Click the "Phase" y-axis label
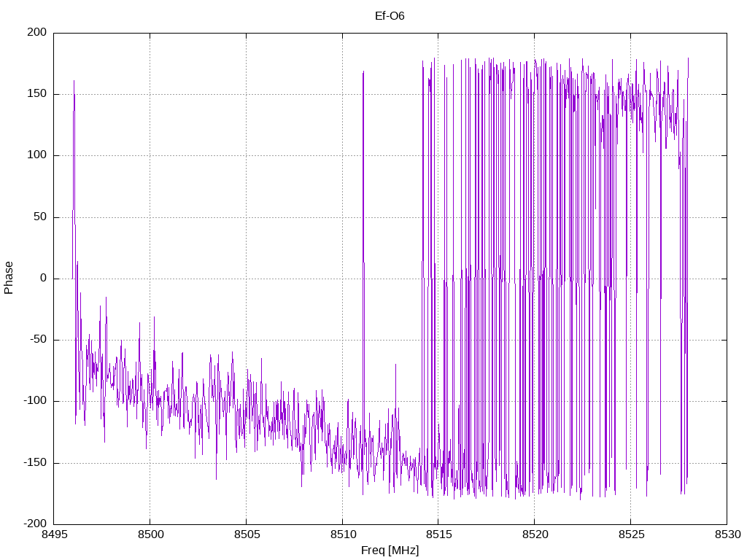 coord(9,278)
